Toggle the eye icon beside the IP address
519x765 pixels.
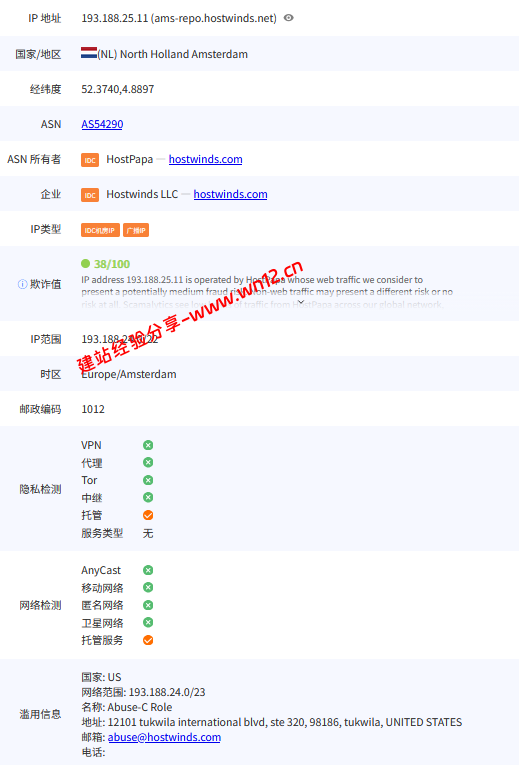point(289,18)
